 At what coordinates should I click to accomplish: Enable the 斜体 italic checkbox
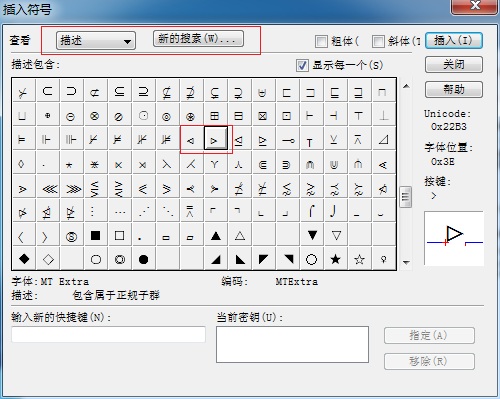click(x=378, y=42)
